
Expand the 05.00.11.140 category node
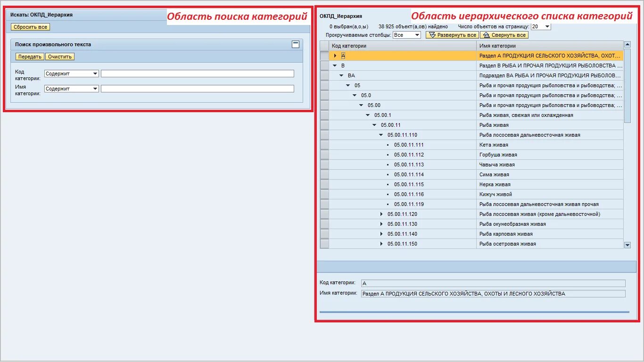pyautogui.click(x=381, y=234)
